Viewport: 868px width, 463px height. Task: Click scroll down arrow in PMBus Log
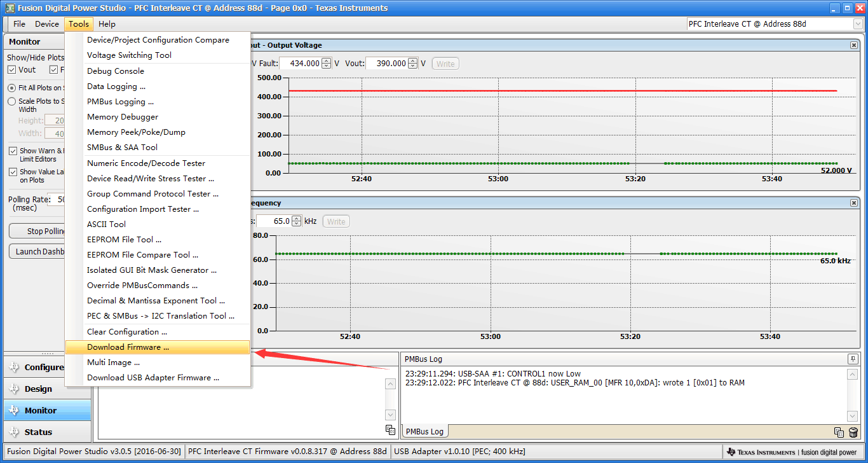coord(853,416)
